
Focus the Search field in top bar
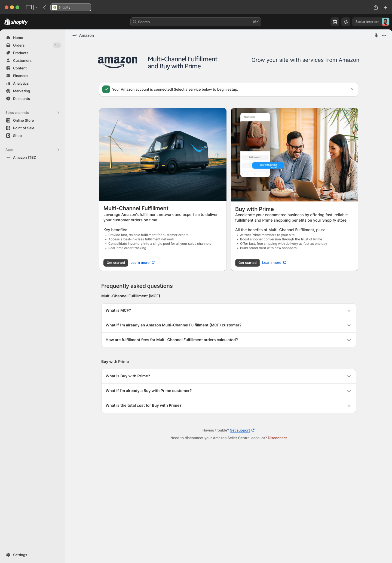point(195,22)
